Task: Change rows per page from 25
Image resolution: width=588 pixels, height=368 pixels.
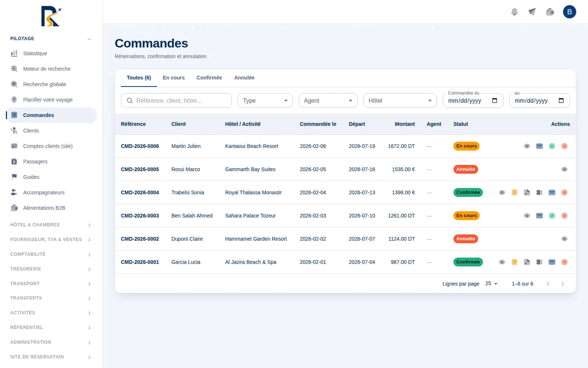Action: pyautogui.click(x=491, y=284)
